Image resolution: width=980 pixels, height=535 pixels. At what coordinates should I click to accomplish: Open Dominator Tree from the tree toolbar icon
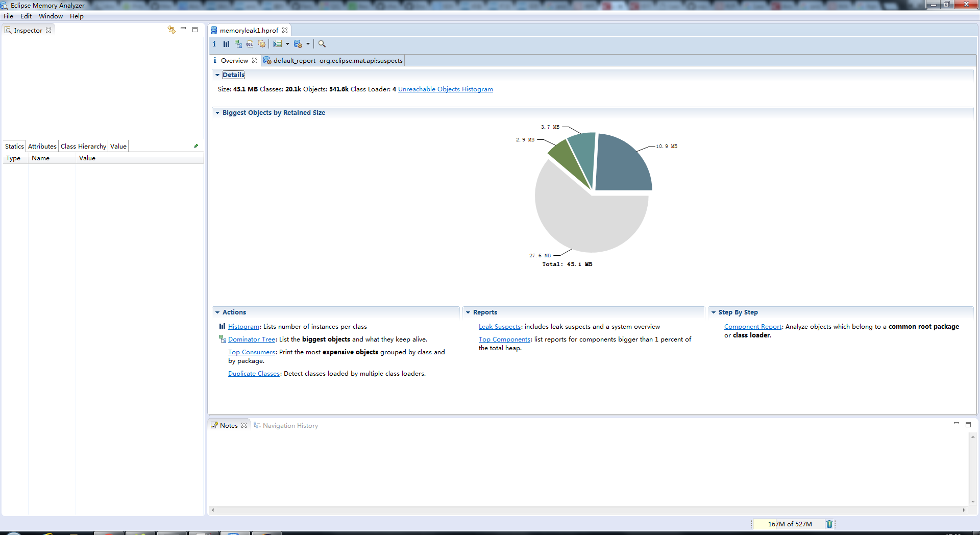238,44
